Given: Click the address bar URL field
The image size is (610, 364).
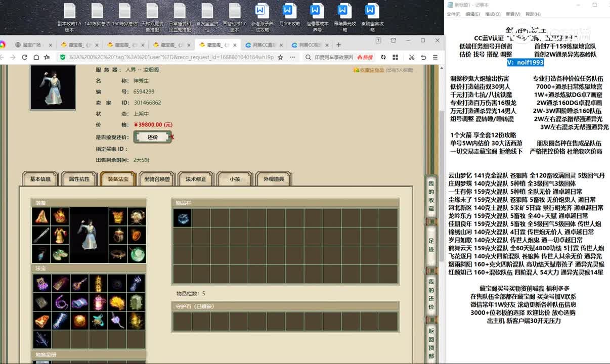Looking at the screenshot, I should 170,57.
